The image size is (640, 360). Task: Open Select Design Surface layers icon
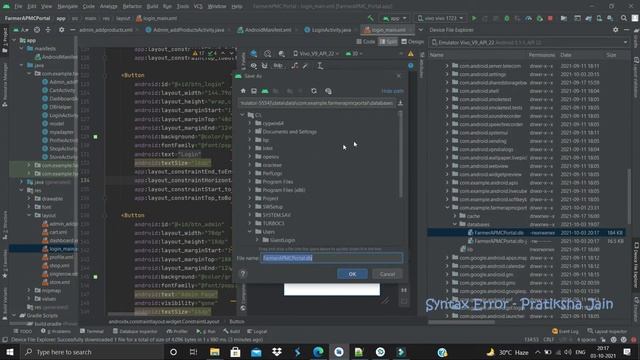[x=253, y=53]
